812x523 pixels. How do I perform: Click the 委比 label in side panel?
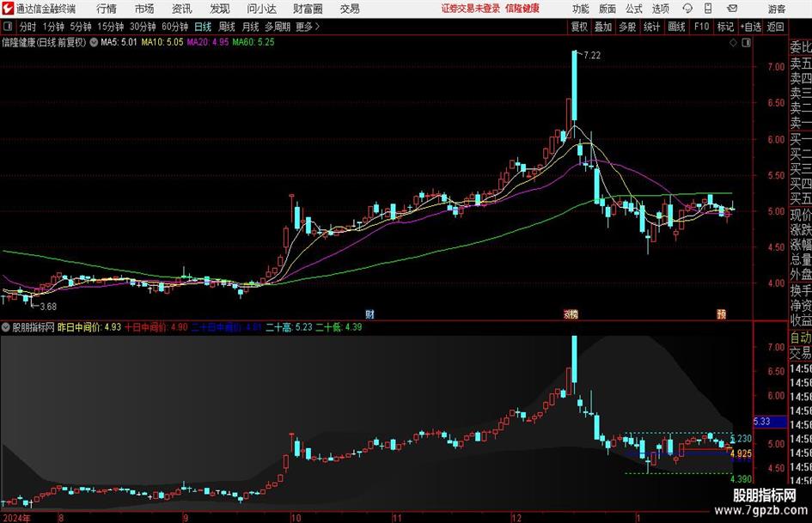pyautogui.click(x=801, y=47)
